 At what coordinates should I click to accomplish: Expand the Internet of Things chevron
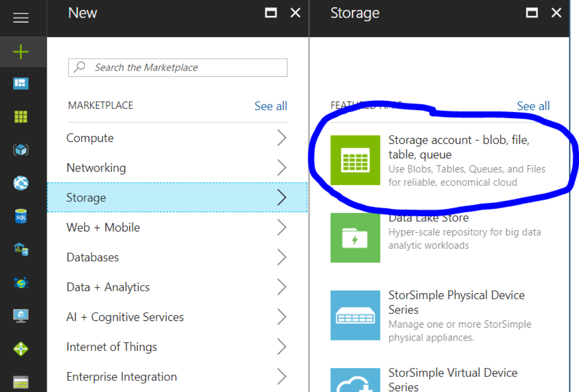282,347
